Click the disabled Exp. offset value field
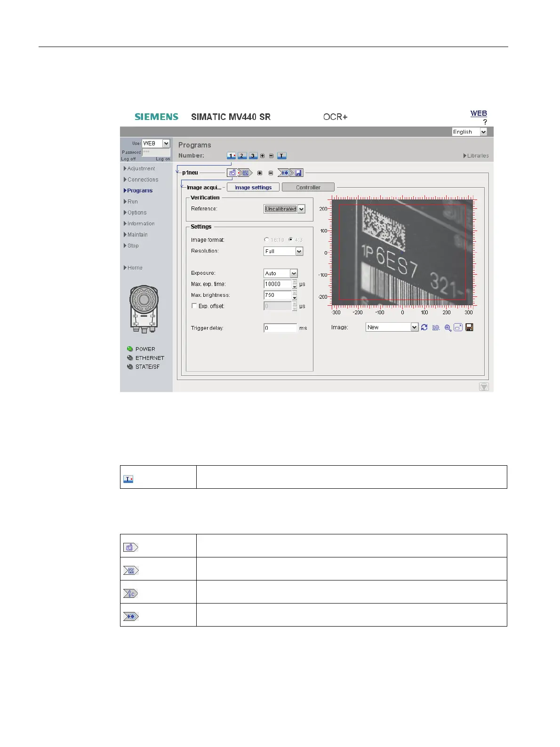 [278, 306]
